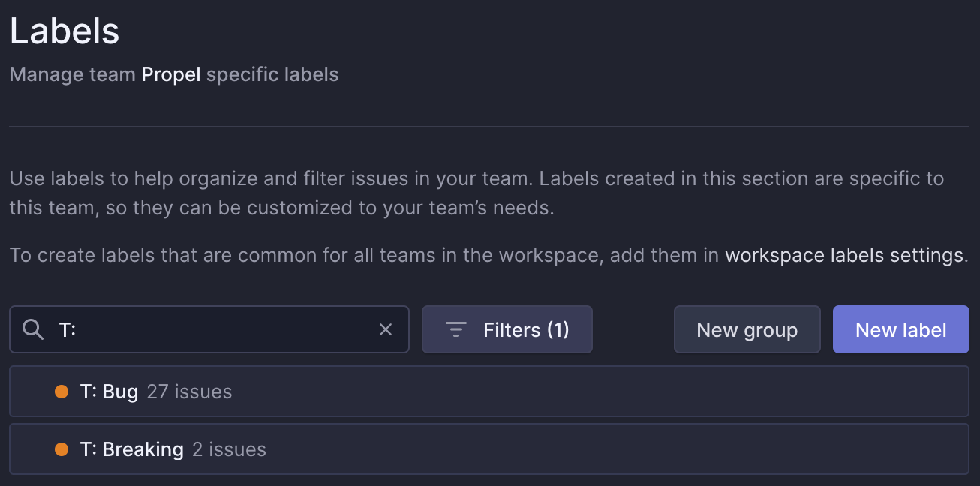Clear the label search with X
Image resolution: width=980 pixels, height=486 pixels.
pyautogui.click(x=386, y=329)
